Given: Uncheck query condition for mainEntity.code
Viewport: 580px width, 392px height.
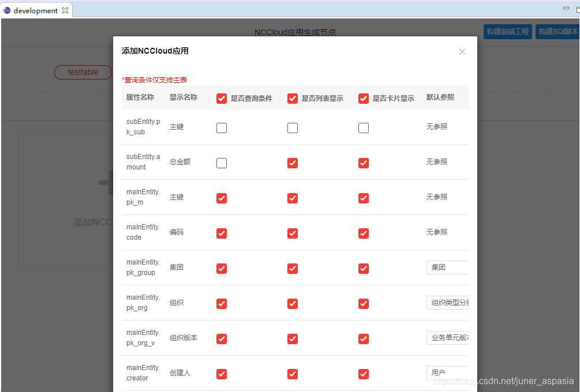Looking at the screenshot, I should pyautogui.click(x=222, y=233).
